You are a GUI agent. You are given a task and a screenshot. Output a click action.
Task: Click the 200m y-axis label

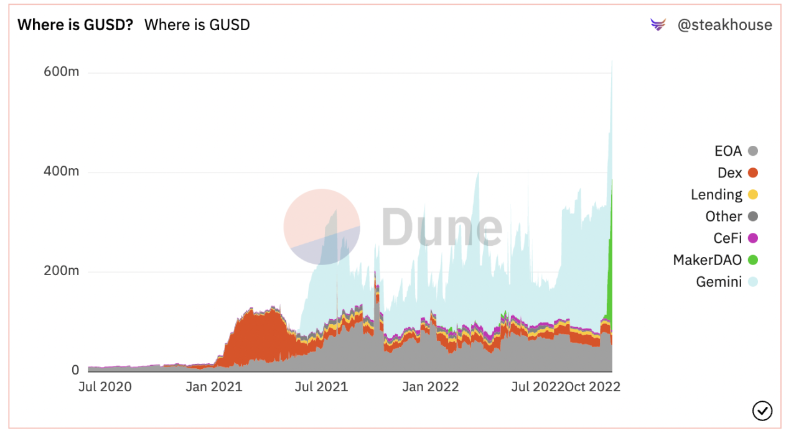tap(61, 270)
